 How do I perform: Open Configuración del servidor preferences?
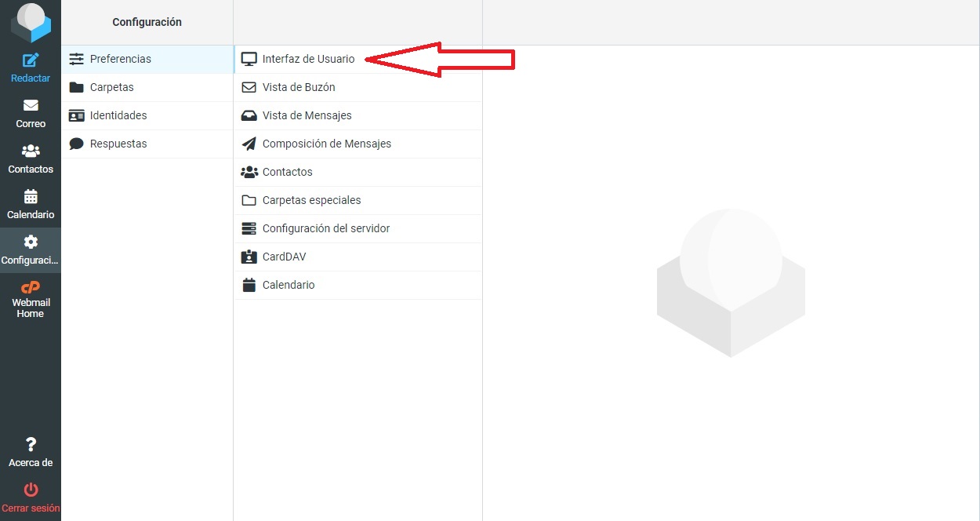(x=325, y=228)
